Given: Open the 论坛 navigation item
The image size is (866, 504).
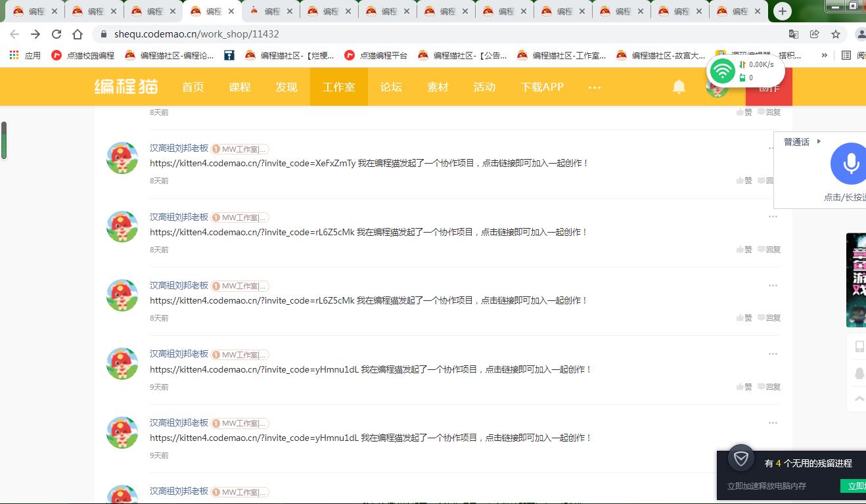Looking at the screenshot, I should coord(391,87).
